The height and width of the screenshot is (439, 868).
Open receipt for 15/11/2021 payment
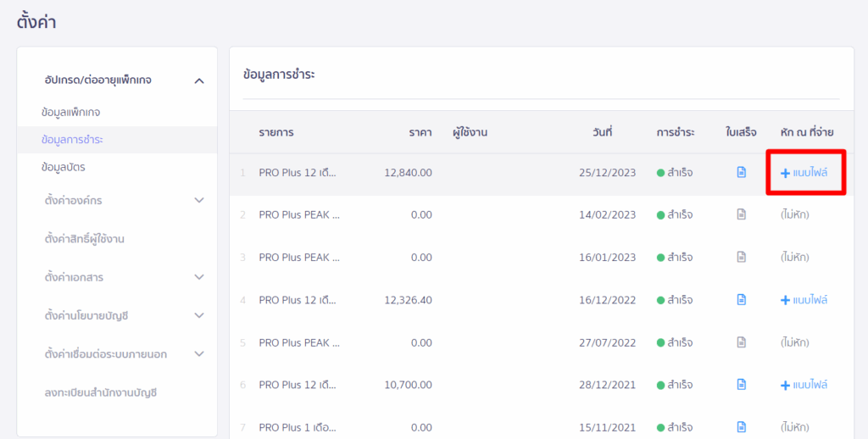tap(742, 426)
